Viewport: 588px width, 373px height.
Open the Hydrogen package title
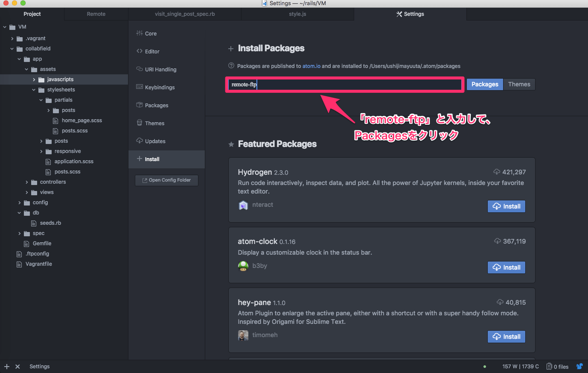point(255,172)
